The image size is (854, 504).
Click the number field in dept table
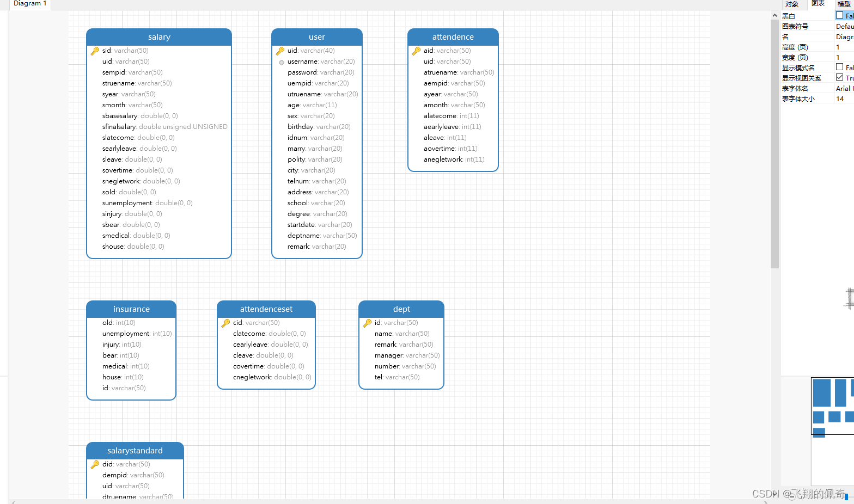pyautogui.click(x=405, y=366)
